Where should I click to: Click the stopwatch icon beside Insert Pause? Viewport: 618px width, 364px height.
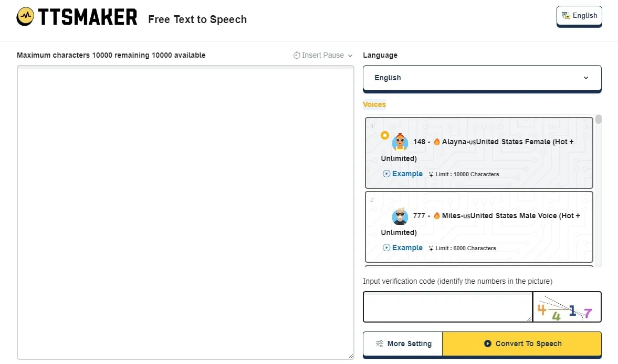point(297,55)
